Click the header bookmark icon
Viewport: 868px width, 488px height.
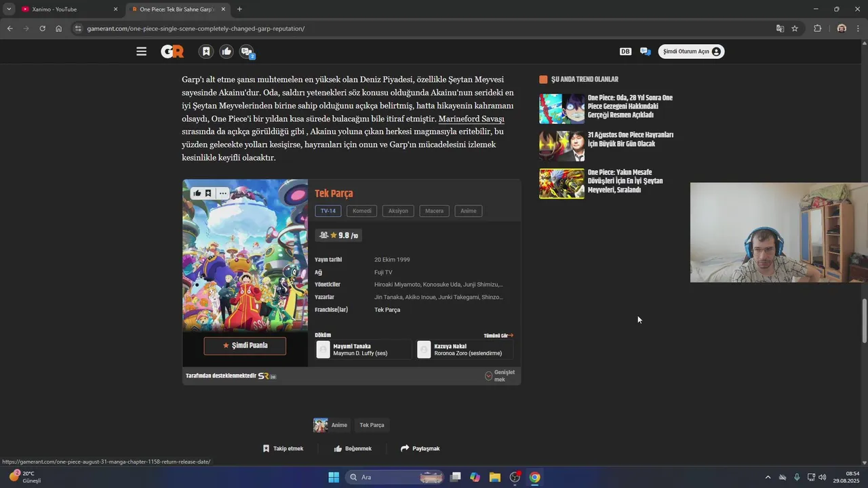pos(206,52)
